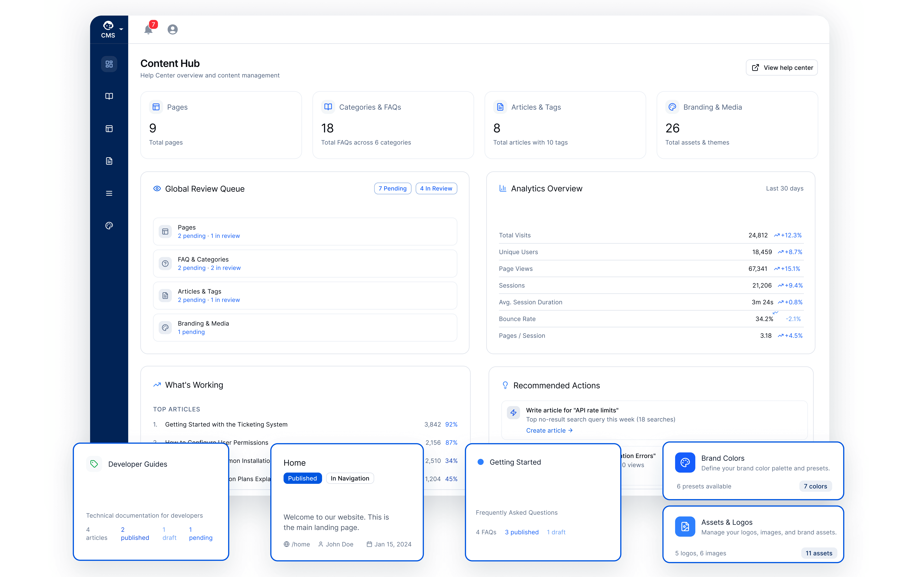The height and width of the screenshot is (577, 924).
Task: Click the user profile avatar icon
Action: (173, 29)
